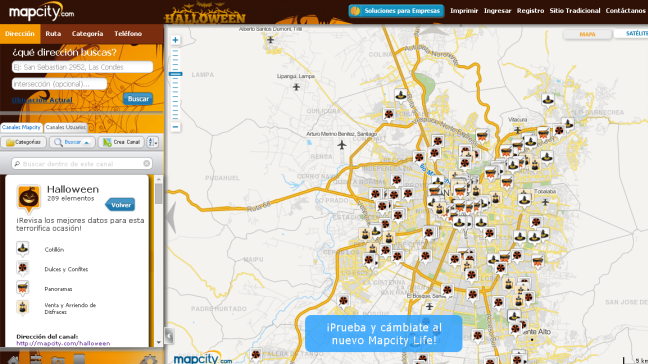Select the Panoramas cauldron icon
Viewport: 648px width, 364px height.
pos(23,288)
